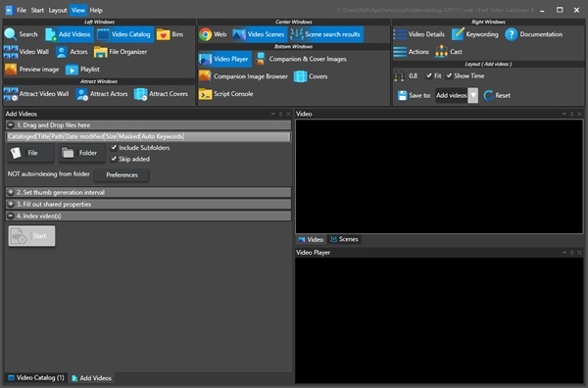Switch to Video Catalog (1) tab
Viewport: 588px width, 388px height.
pos(36,378)
